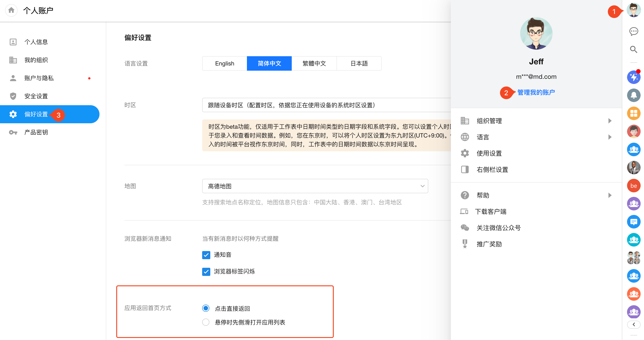Click the home icon in header
The height and width of the screenshot is (340, 644).
coord(11,10)
